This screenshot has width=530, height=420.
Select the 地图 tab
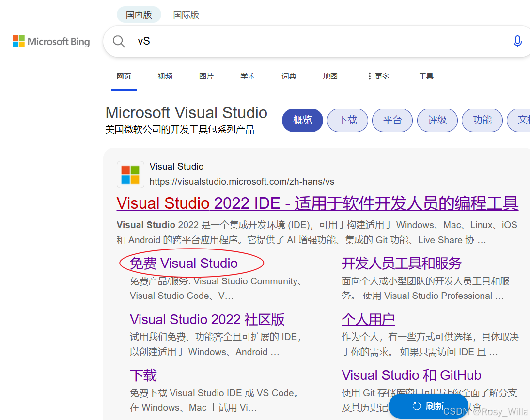tap(330, 77)
